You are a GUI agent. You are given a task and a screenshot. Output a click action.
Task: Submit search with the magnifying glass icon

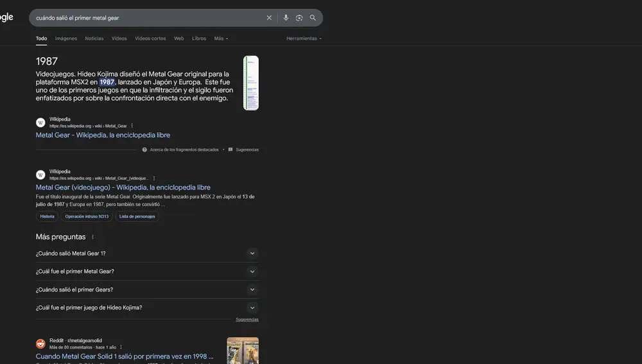[313, 17]
